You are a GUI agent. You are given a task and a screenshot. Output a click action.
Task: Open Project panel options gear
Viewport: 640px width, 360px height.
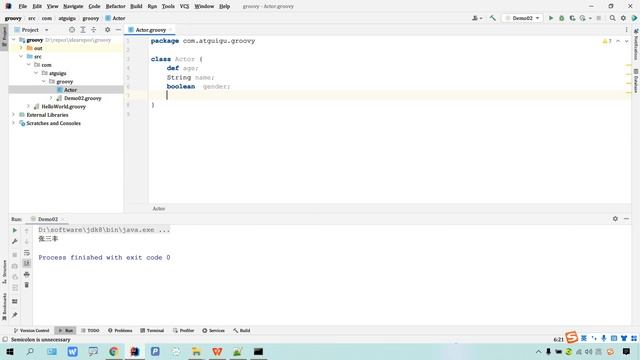click(107, 30)
